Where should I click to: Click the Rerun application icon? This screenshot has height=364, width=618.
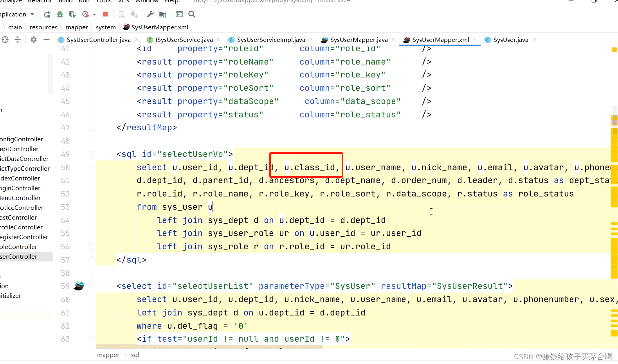pos(47,14)
